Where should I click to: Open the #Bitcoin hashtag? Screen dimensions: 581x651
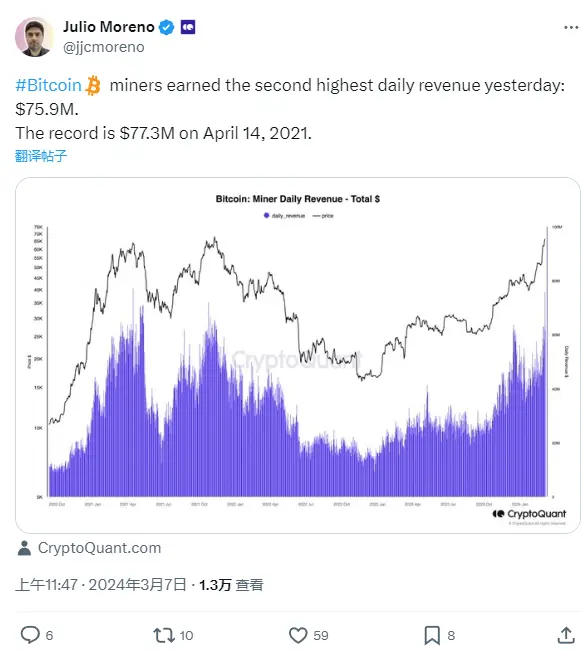click(x=48, y=85)
